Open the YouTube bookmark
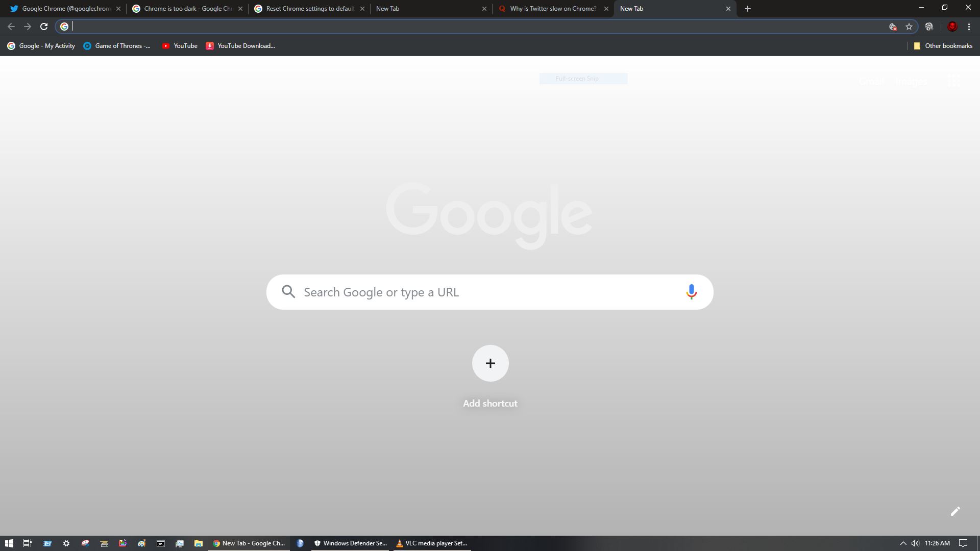980x551 pixels. point(180,46)
